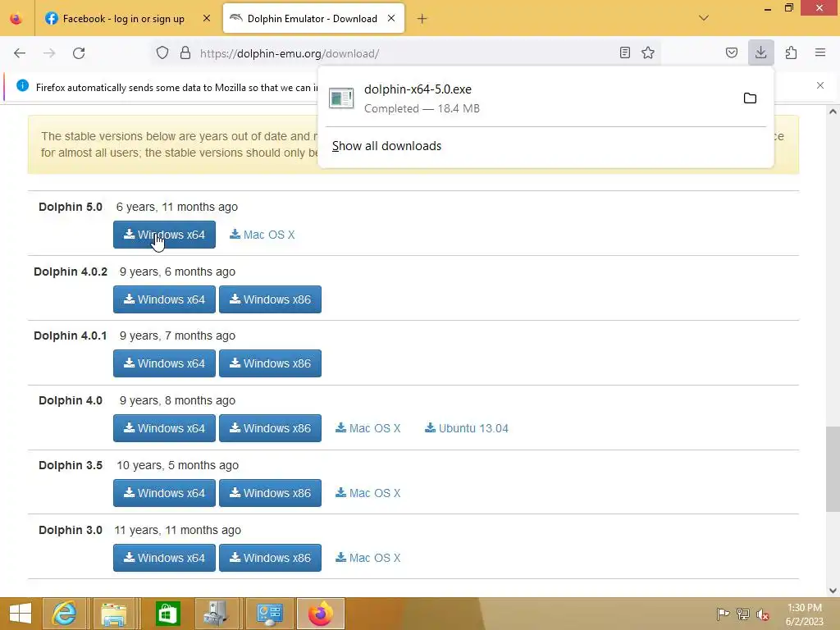Open File Explorer from the taskbar

pos(113,614)
